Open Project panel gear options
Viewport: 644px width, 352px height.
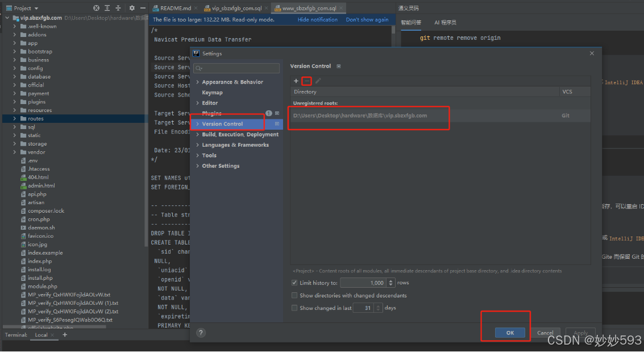click(x=132, y=8)
